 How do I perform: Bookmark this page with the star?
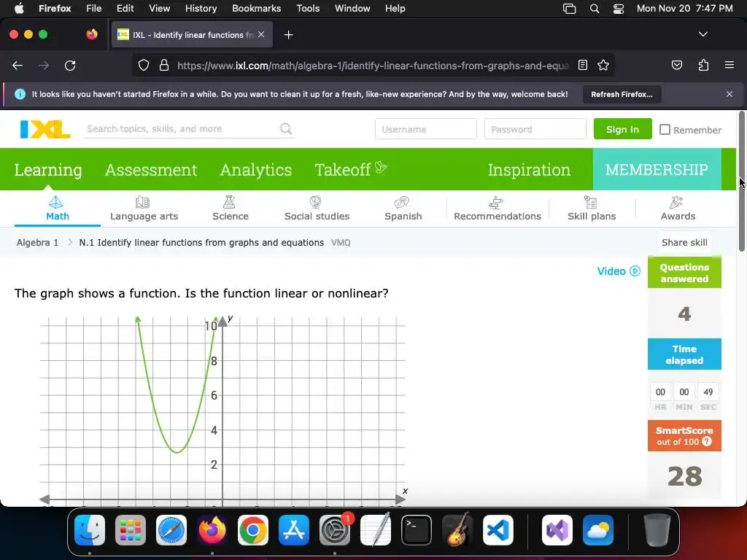click(x=603, y=65)
